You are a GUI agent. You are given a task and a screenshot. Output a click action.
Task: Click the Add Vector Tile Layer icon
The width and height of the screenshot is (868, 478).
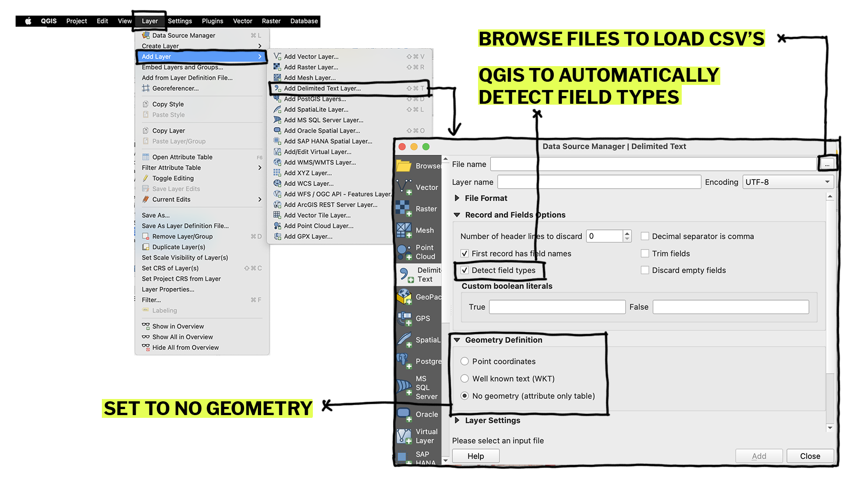click(x=278, y=215)
